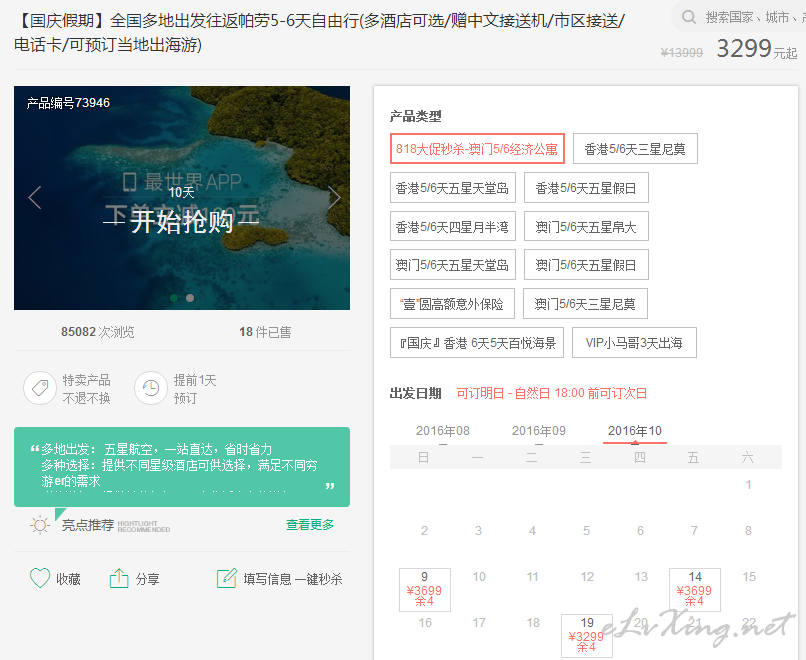Click the ¥13999 original price

682,52
